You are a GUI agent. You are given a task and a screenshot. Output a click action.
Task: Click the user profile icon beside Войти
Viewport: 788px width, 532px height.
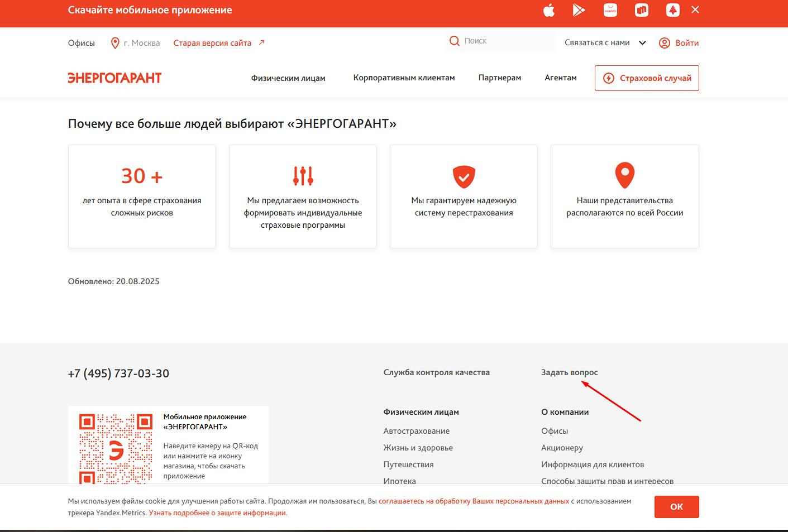coord(664,43)
